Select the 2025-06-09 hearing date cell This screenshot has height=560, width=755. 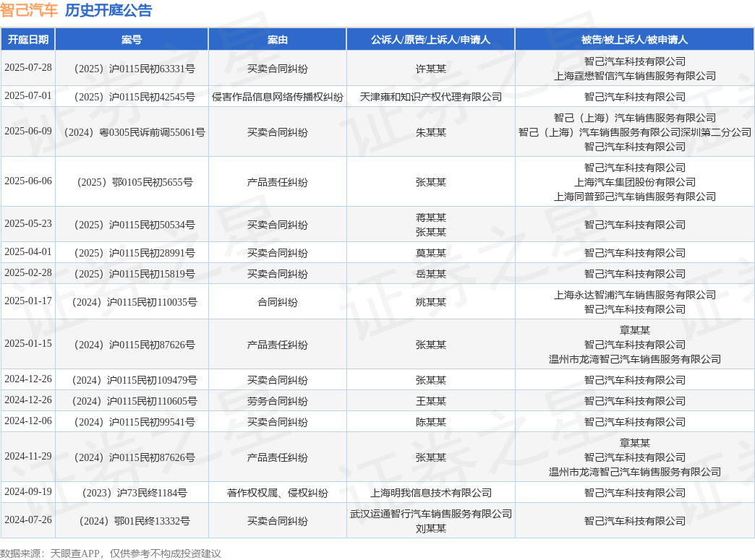28,132
